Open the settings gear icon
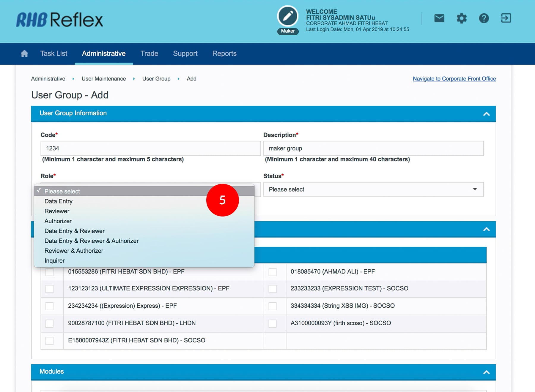The width and height of the screenshot is (535, 392). pyautogui.click(x=461, y=18)
